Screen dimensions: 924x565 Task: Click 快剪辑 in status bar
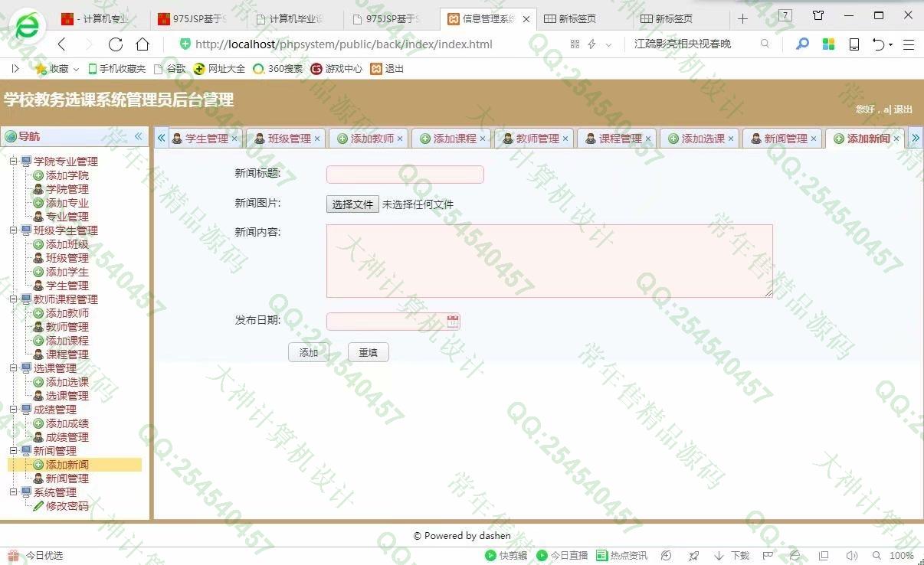coord(506,556)
